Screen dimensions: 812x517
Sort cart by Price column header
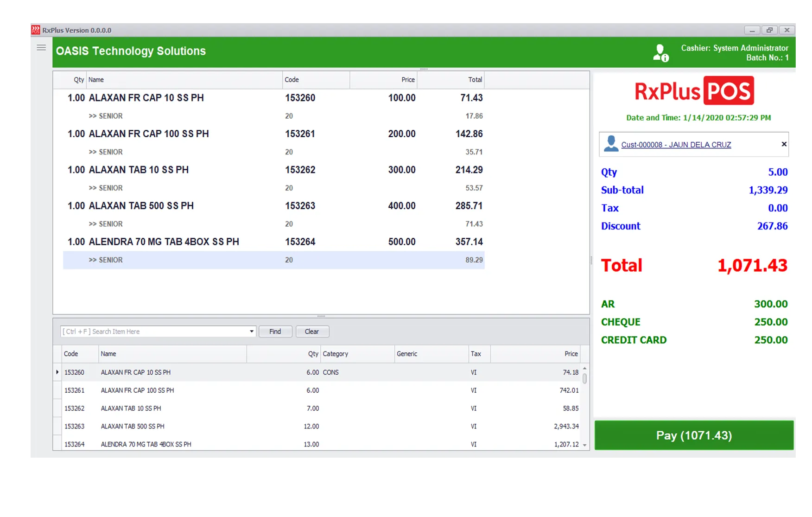pyautogui.click(x=383, y=80)
